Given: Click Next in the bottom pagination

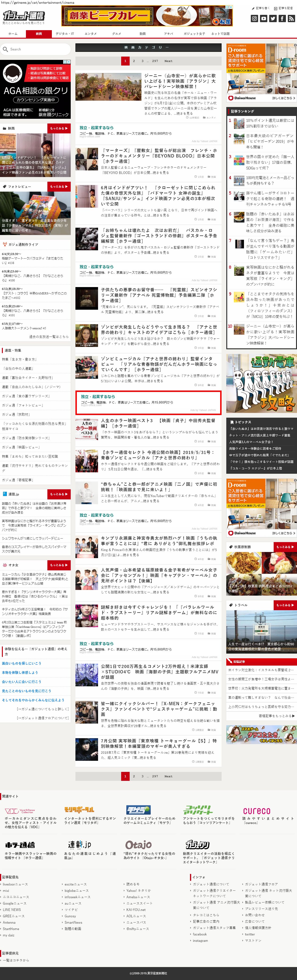Looking at the screenshot, I should (169, 776).
